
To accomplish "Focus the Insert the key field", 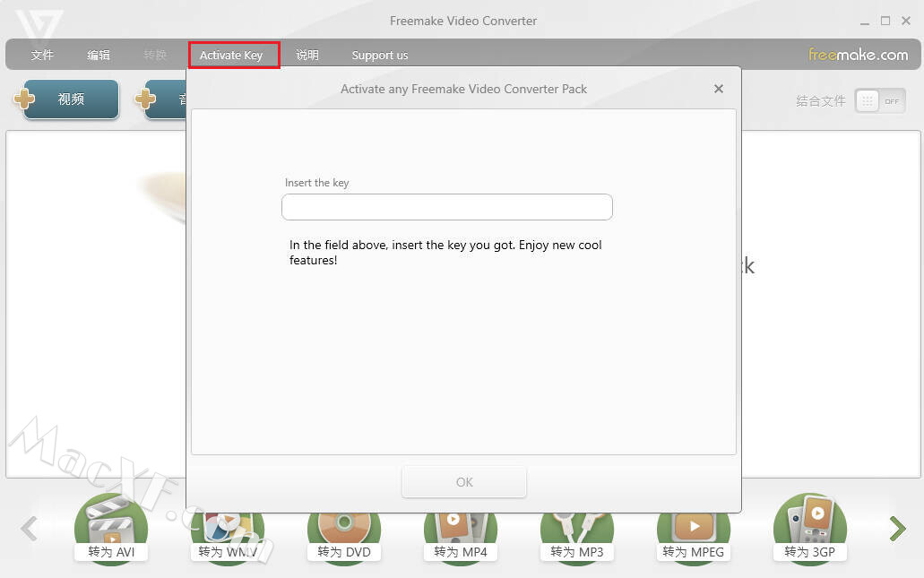I will 446,207.
